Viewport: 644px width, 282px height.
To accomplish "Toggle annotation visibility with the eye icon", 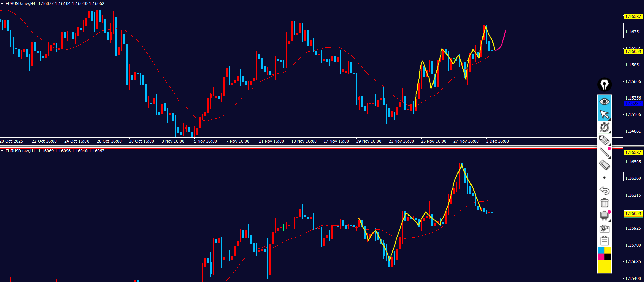I will click(604, 102).
